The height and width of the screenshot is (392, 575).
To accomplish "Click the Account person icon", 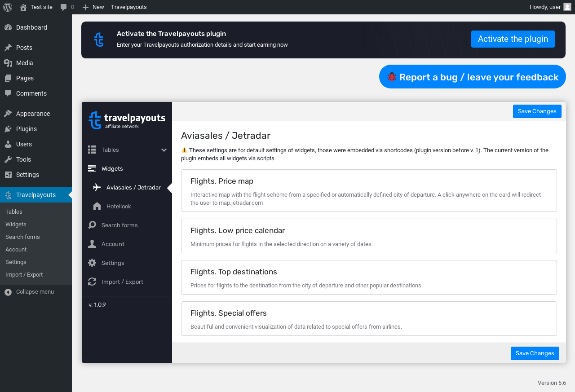I will [x=92, y=244].
